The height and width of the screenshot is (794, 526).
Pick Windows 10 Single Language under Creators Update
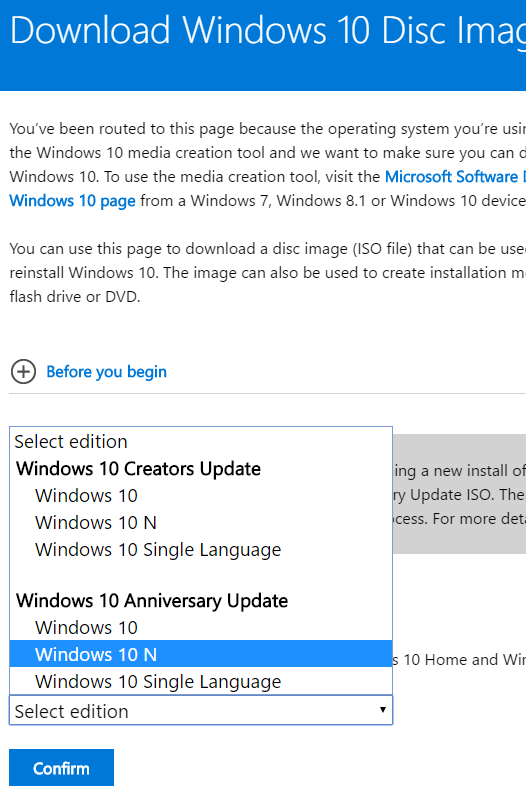click(x=201, y=549)
